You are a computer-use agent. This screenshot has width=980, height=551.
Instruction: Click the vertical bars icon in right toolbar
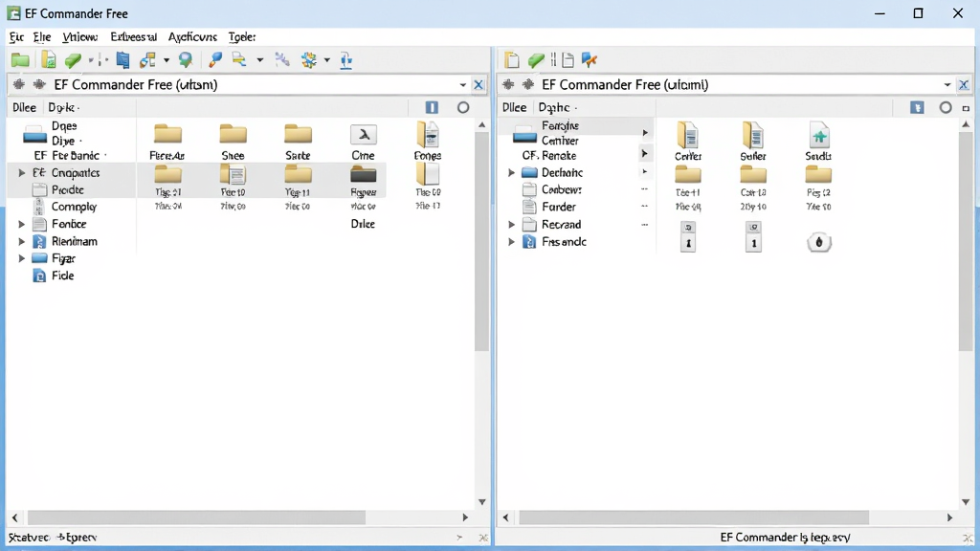553,60
